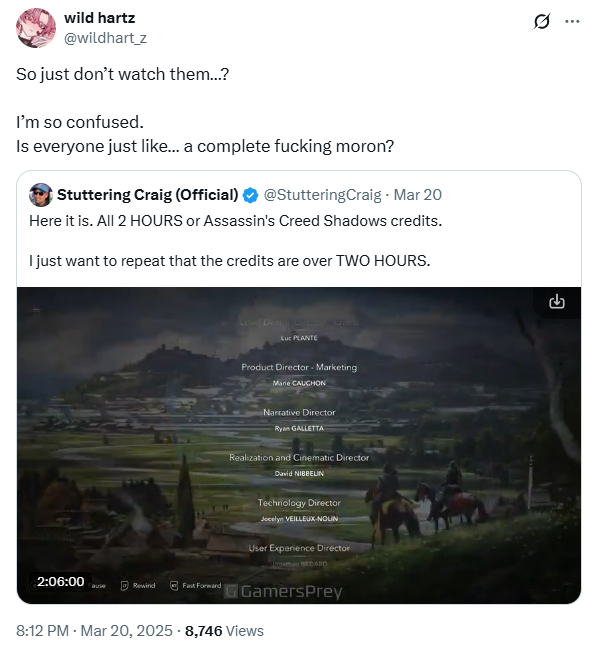The height and width of the screenshot is (653, 589).
Task: Open the 8:12 PM timestamp link
Action: [x=42, y=631]
